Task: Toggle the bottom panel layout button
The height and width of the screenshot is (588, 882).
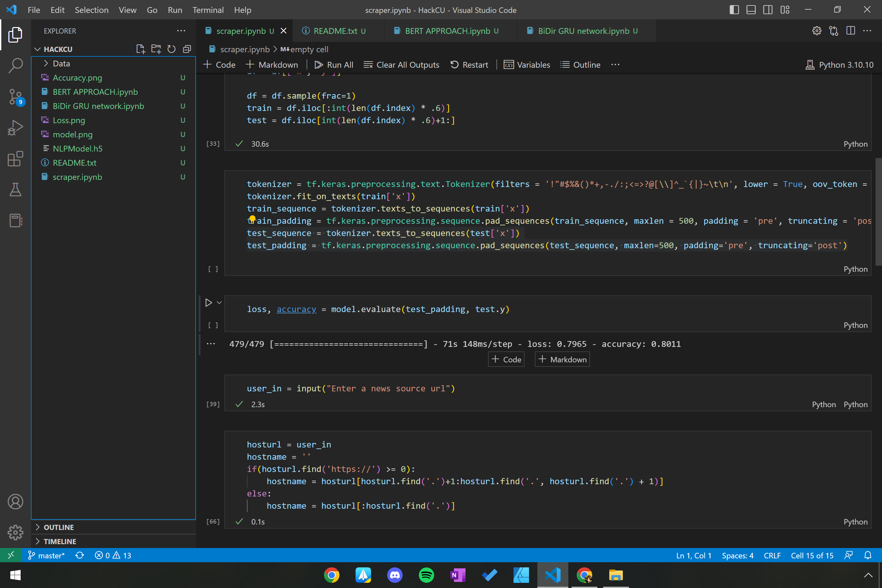Action: [751, 10]
